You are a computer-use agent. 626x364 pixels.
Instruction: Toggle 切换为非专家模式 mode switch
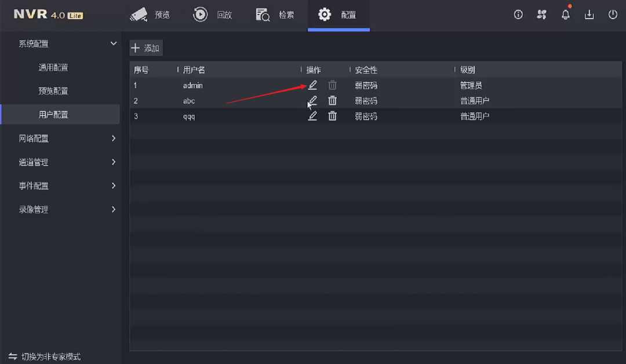tap(45, 356)
